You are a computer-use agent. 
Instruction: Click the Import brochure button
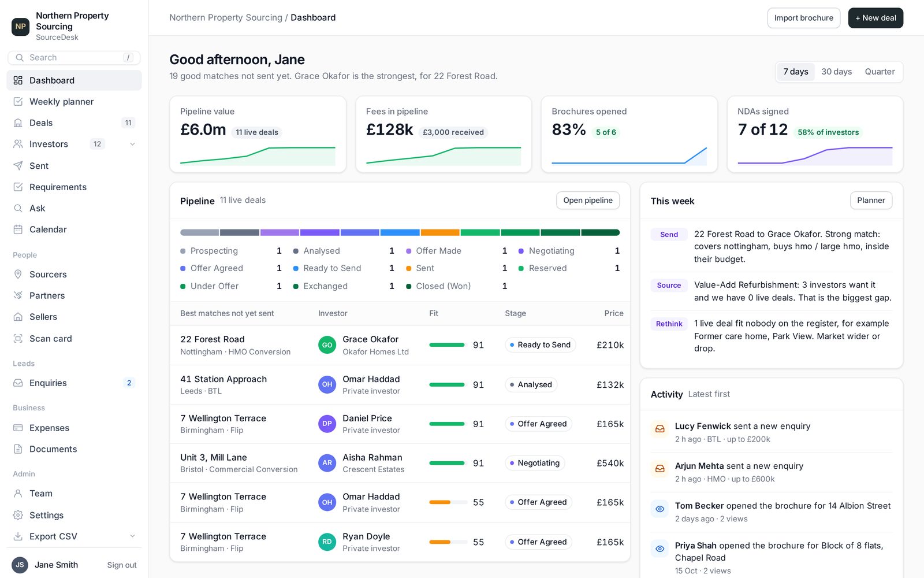tap(804, 18)
